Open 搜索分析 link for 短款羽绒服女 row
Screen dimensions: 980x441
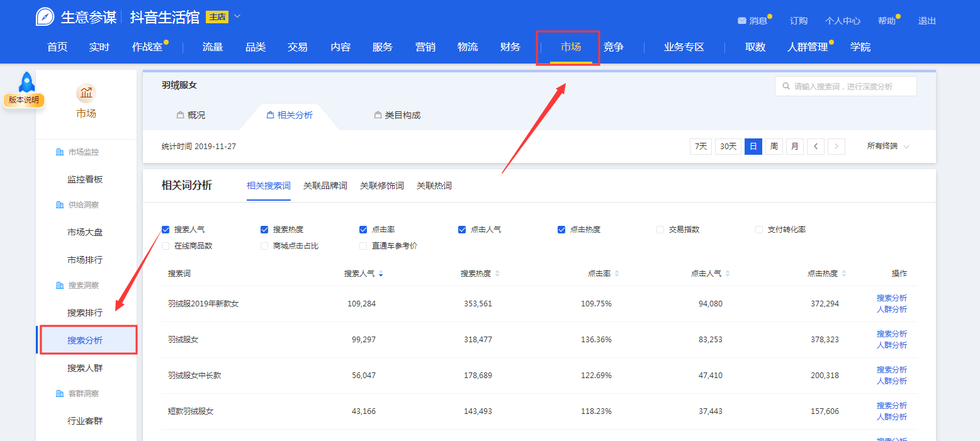click(x=892, y=406)
